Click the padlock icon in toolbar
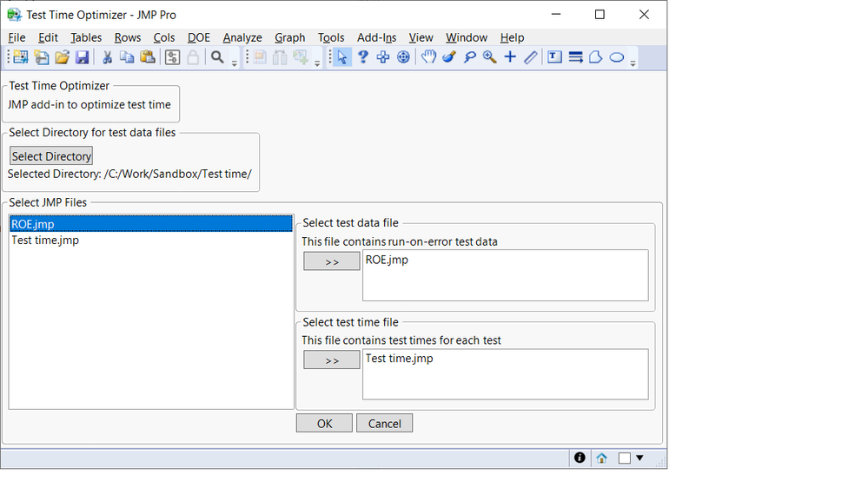The width and height of the screenshot is (868, 488). [193, 57]
